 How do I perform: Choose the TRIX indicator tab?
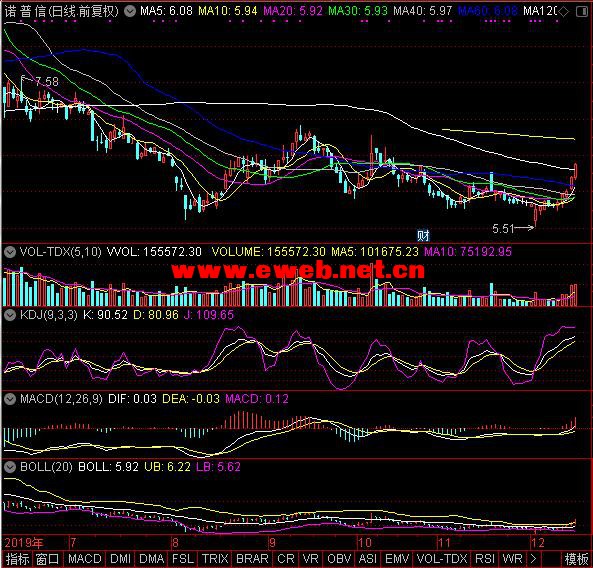(215, 559)
